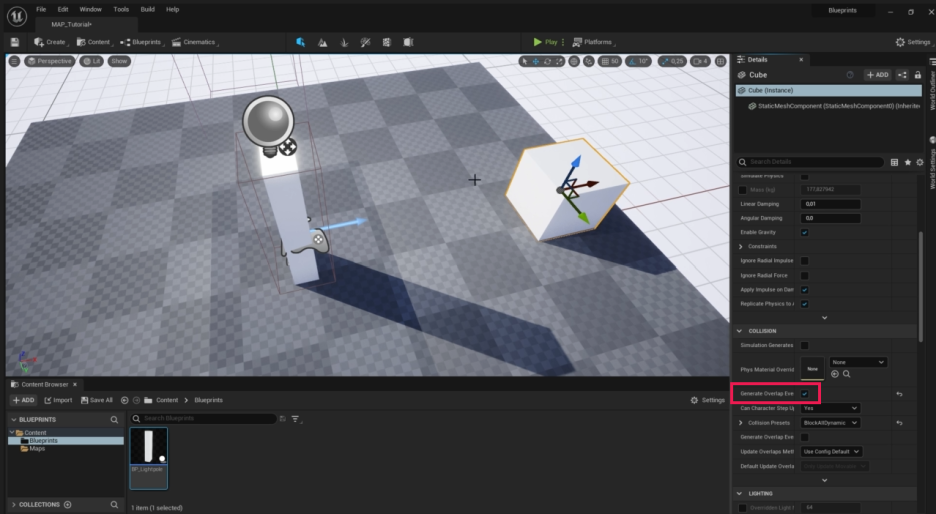This screenshot has height=514, width=936.
Task: Toggle Ignore Radial Impulse checkbox
Action: point(804,261)
